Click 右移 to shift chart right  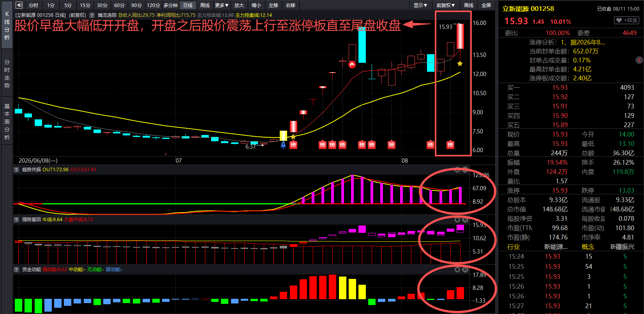tap(291, 5)
